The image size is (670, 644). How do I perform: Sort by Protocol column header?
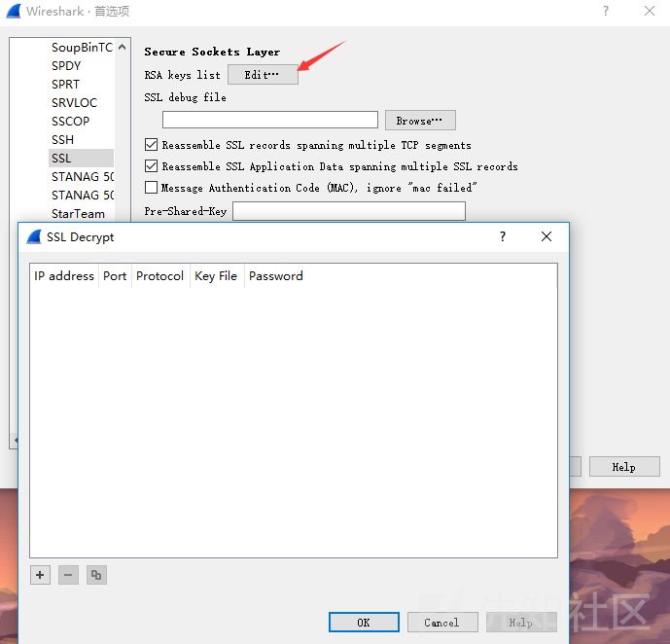coord(160,276)
